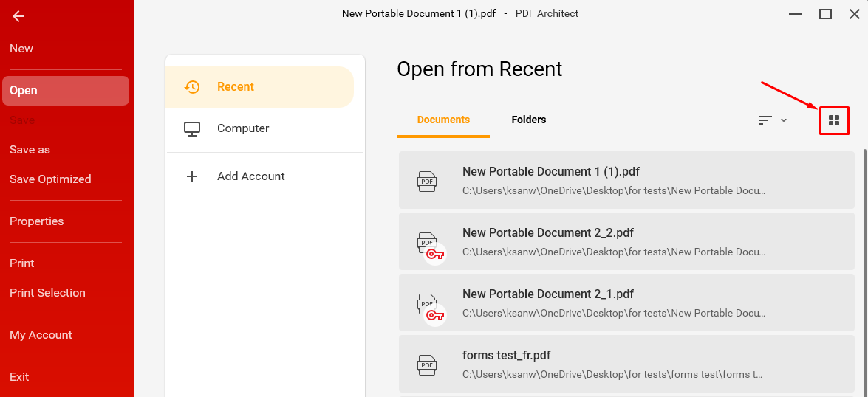Switch to the Folders tab
The width and height of the screenshot is (868, 397).
tap(529, 120)
